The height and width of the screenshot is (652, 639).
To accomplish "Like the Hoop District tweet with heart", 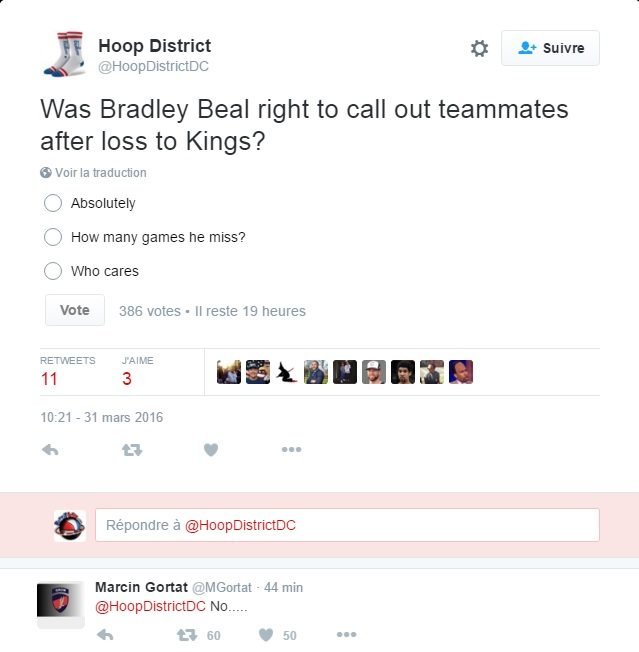I will click(211, 449).
